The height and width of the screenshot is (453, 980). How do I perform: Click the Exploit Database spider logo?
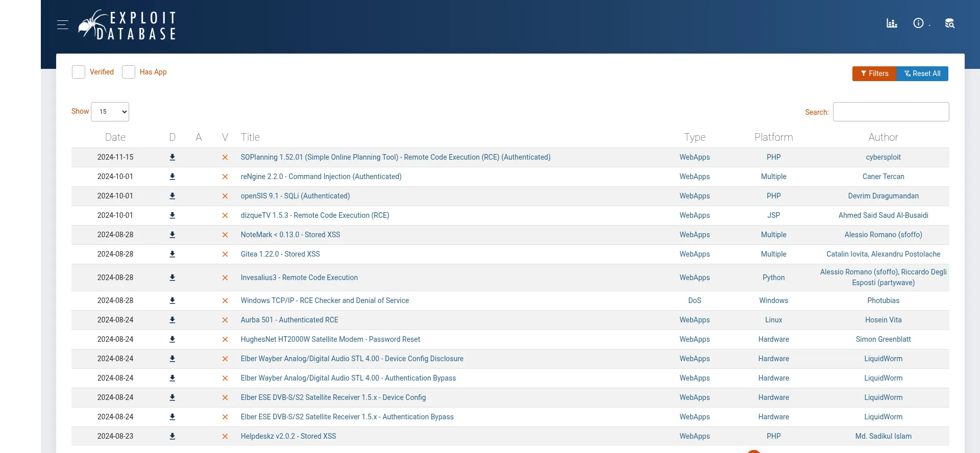(x=127, y=24)
